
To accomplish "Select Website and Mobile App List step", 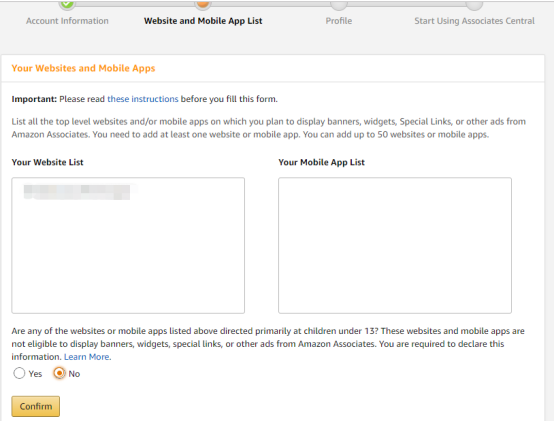I will (203, 21).
